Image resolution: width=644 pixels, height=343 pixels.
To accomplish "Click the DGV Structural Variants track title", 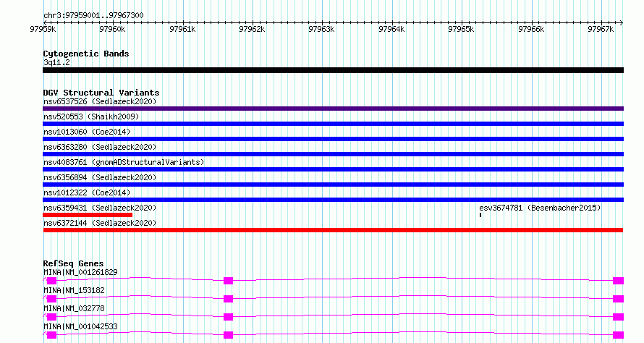I will pos(101,93).
